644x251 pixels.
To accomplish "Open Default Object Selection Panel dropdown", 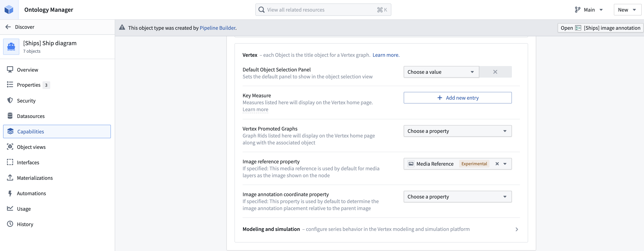I will (441, 72).
